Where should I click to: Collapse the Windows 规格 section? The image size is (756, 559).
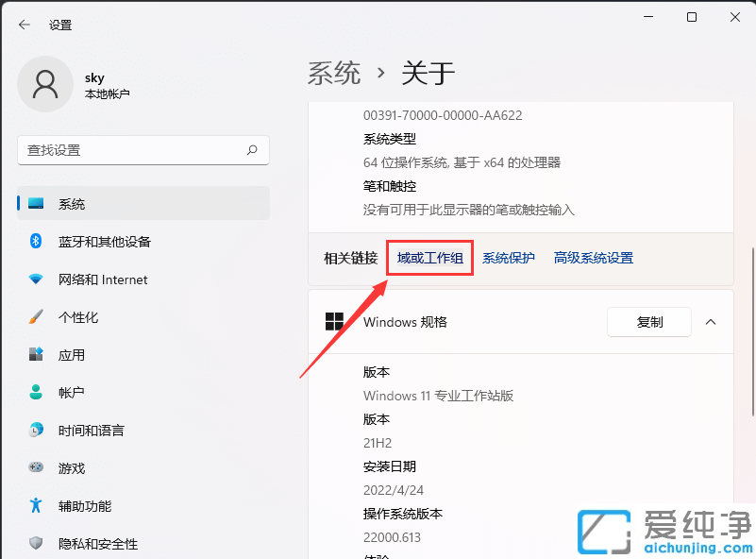(711, 322)
